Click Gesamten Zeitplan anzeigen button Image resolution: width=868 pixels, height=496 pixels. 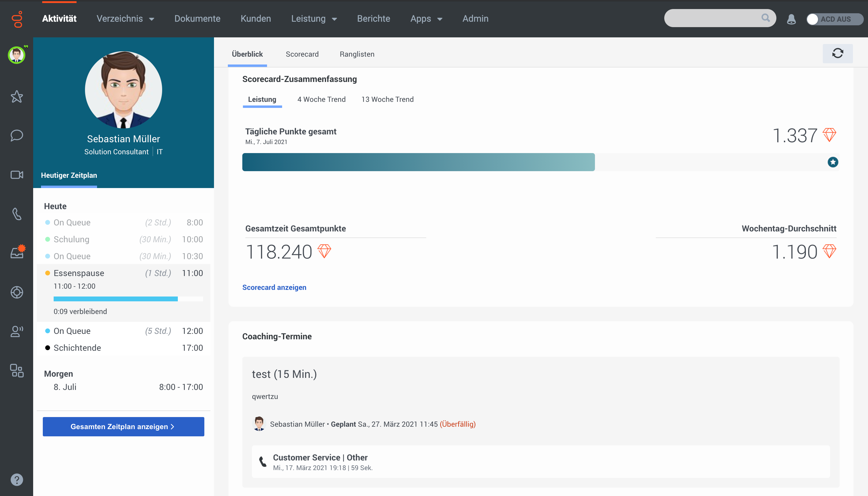click(123, 426)
